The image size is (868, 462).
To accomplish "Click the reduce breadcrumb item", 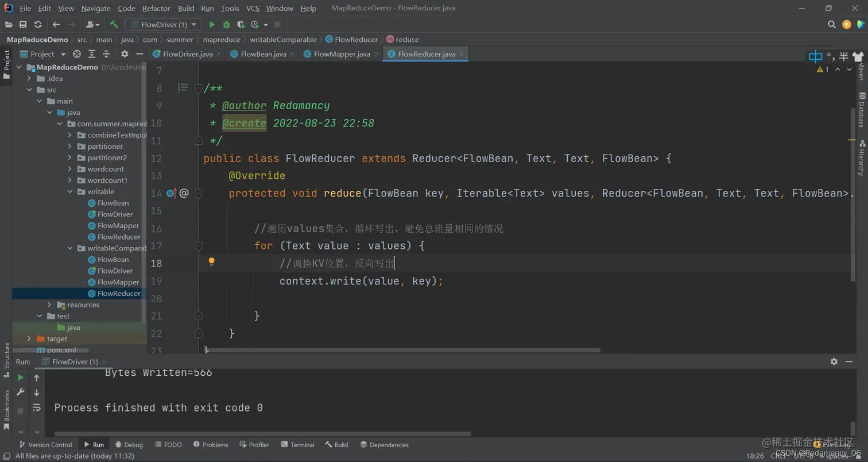I will coord(402,40).
